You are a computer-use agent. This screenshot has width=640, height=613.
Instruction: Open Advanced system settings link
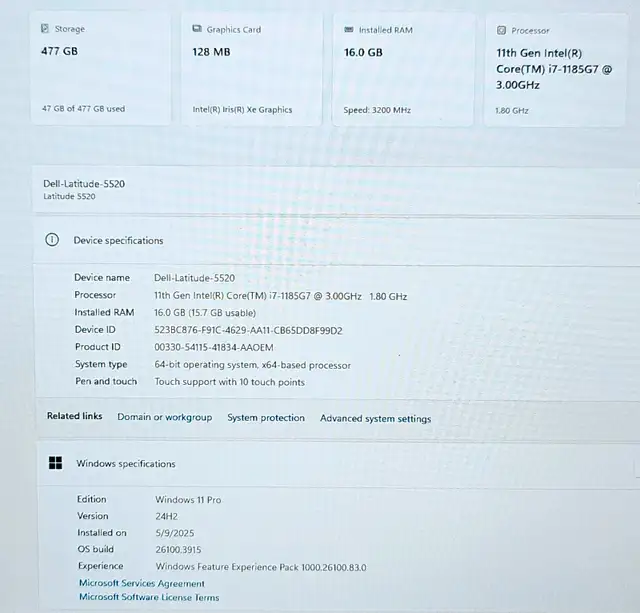point(376,419)
